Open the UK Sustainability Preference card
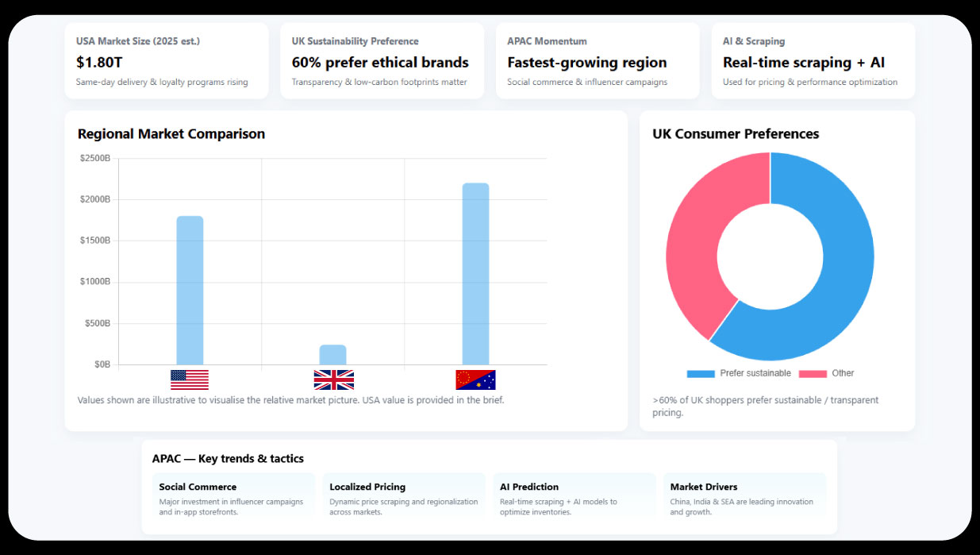 coord(382,61)
